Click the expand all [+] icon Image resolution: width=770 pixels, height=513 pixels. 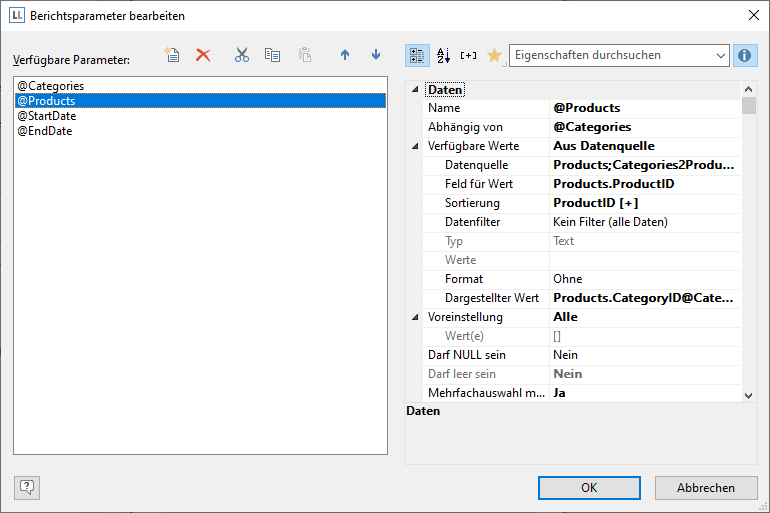(x=468, y=55)
